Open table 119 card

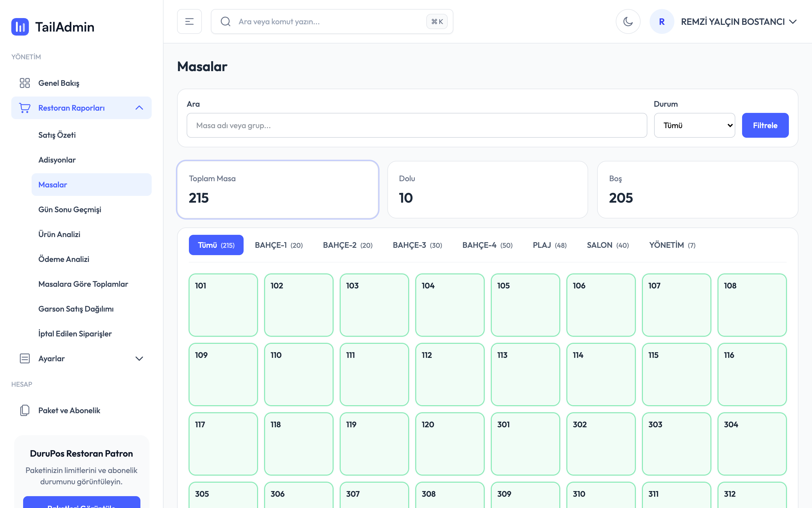(x=374, y=444)
